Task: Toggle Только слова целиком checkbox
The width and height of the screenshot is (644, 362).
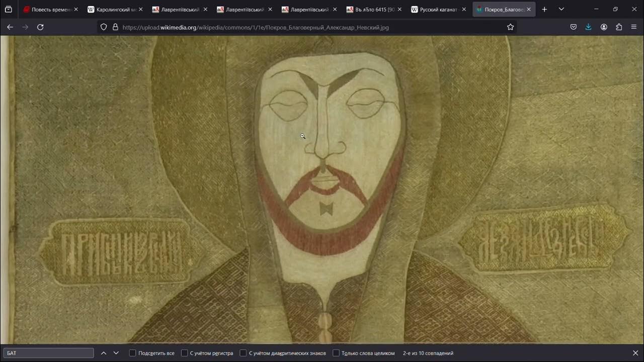Action: pos(336,353)
